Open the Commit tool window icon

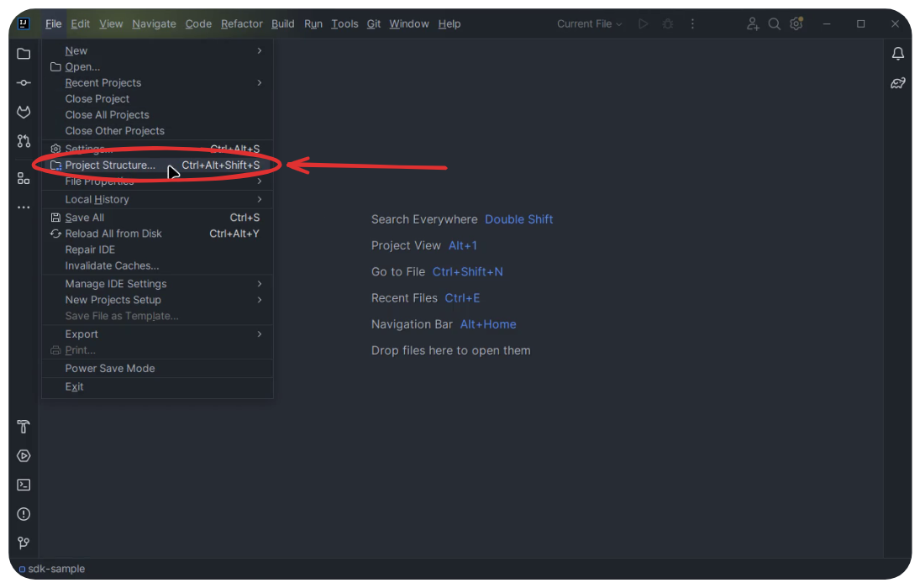click(x=24, y=83)
